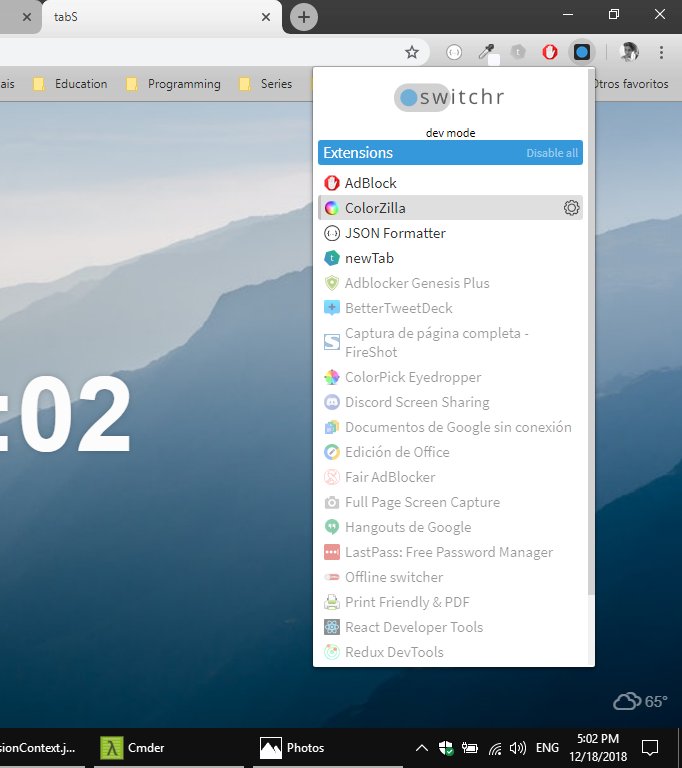Screen dimensions: 682x768
Task: Bookmark page with the star icon
Action: [412, 52]
